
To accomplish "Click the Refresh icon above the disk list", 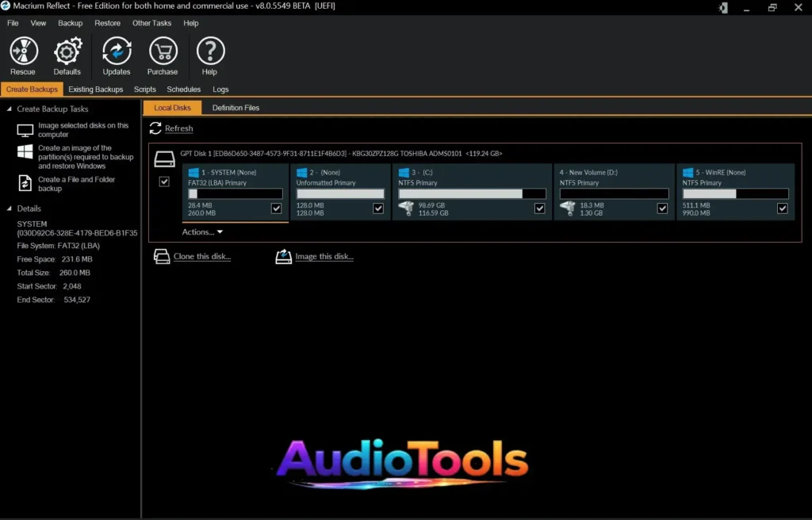I will point(154,128).
